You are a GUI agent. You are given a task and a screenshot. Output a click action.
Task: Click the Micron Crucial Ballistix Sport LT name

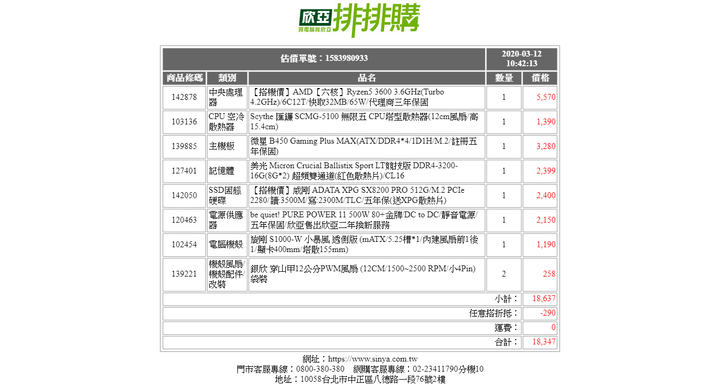pyautogui.click(x=354, y=171)
